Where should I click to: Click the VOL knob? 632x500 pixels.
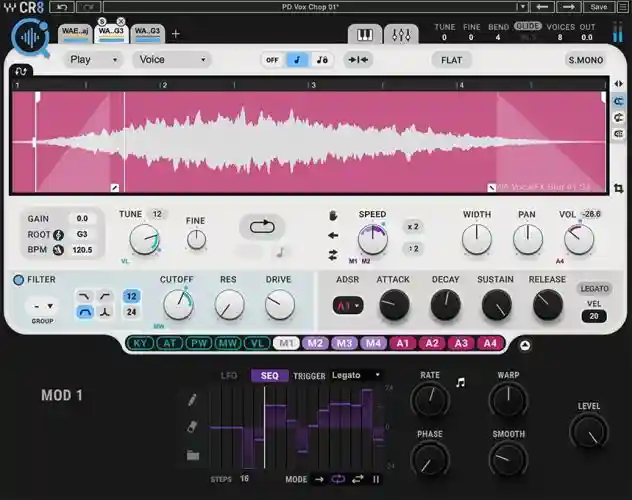point(579,239)
